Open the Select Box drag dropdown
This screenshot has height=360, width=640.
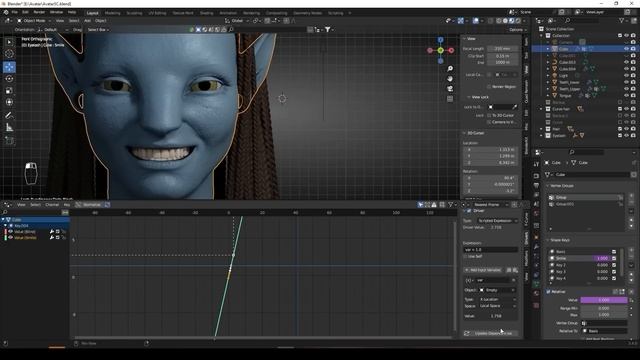98,29
